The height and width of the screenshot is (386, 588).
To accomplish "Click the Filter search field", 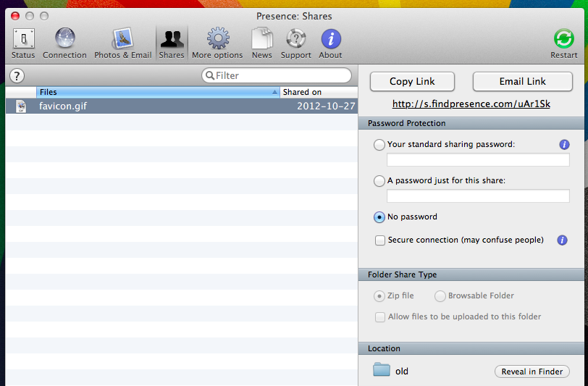I will (x=279, y=75).
